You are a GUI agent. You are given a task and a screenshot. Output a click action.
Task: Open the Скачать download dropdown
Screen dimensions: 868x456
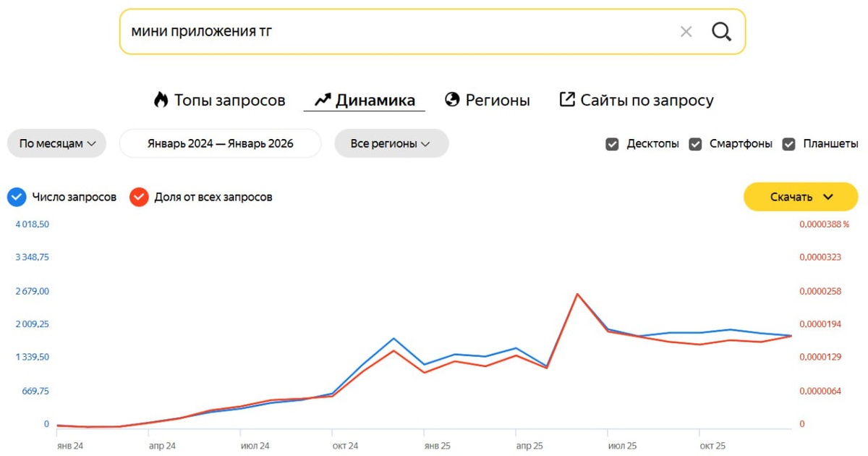point(801,197)
